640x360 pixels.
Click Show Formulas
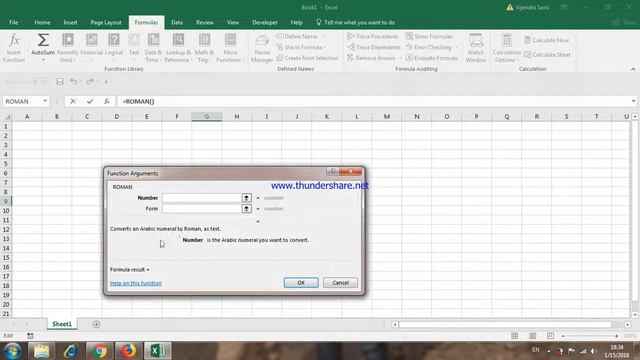[x=429, y=36]
